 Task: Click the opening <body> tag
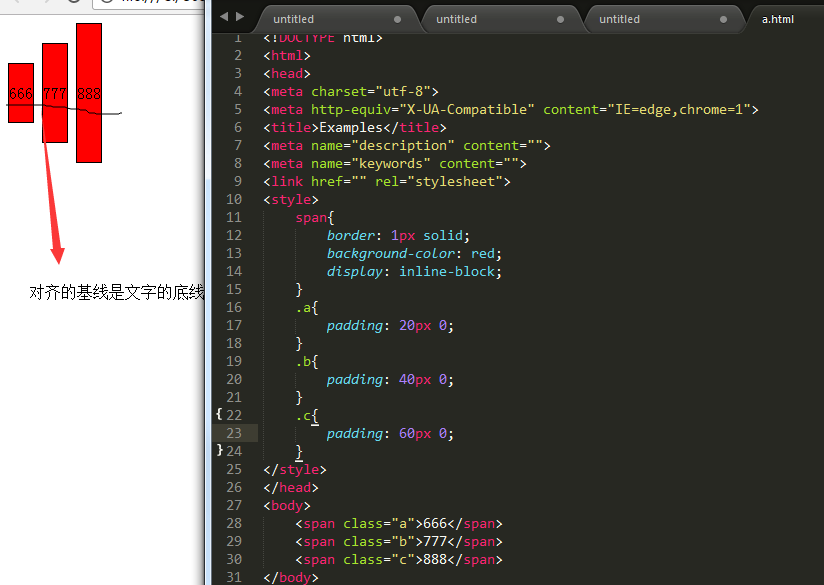click(287, 505)
